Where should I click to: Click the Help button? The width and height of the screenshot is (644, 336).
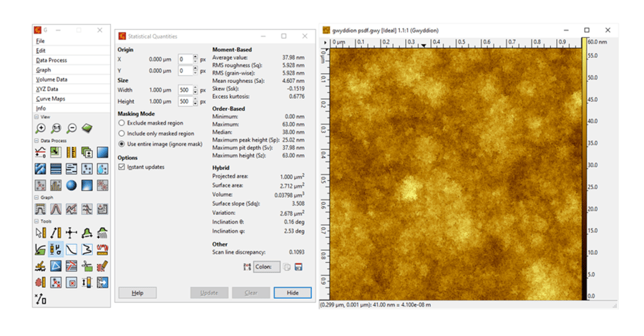click(x=137, y=293)
